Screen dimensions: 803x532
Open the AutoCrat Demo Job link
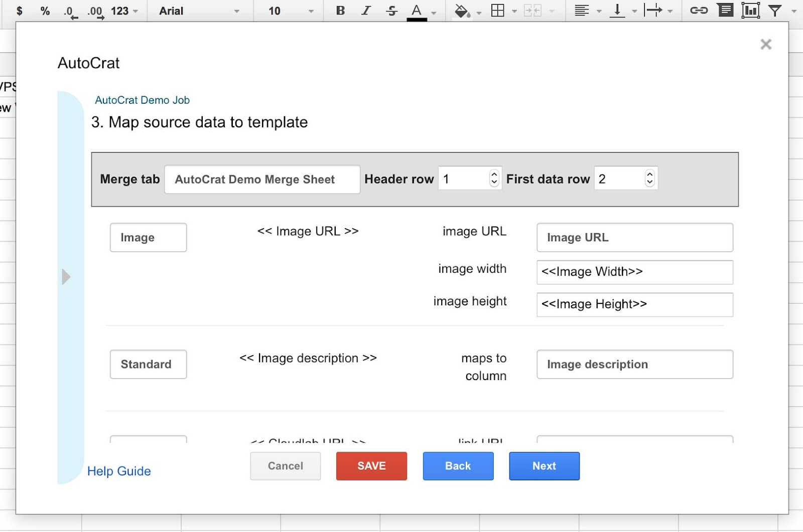(x=142, y=100)
